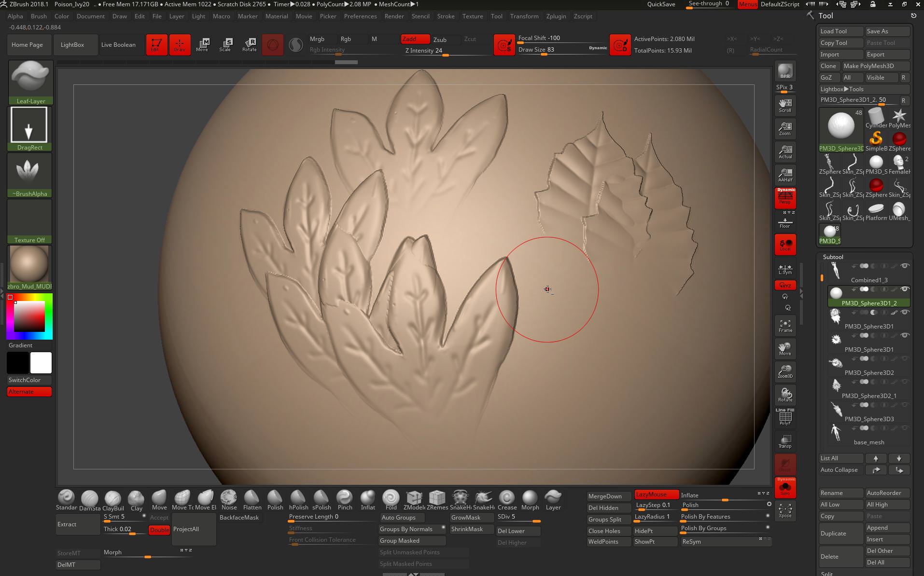
Task: Open the Stroke menu
Action: (446, 16)
